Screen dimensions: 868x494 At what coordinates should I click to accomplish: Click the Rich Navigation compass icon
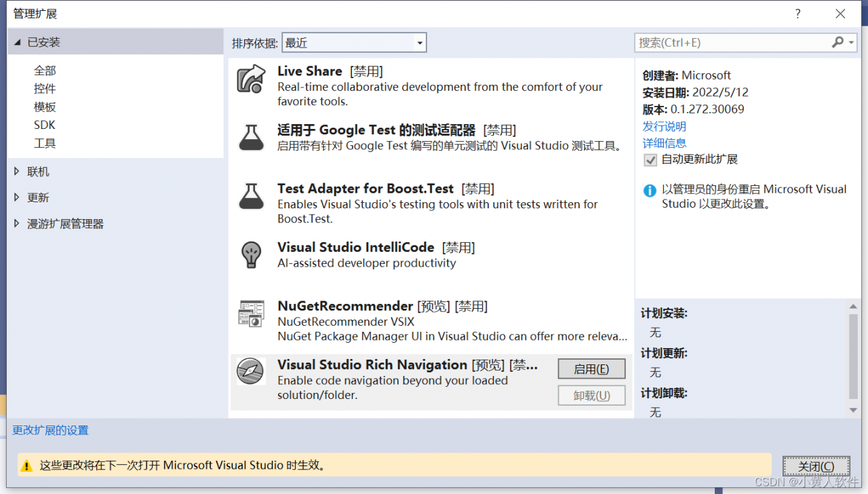click(250, 372)
